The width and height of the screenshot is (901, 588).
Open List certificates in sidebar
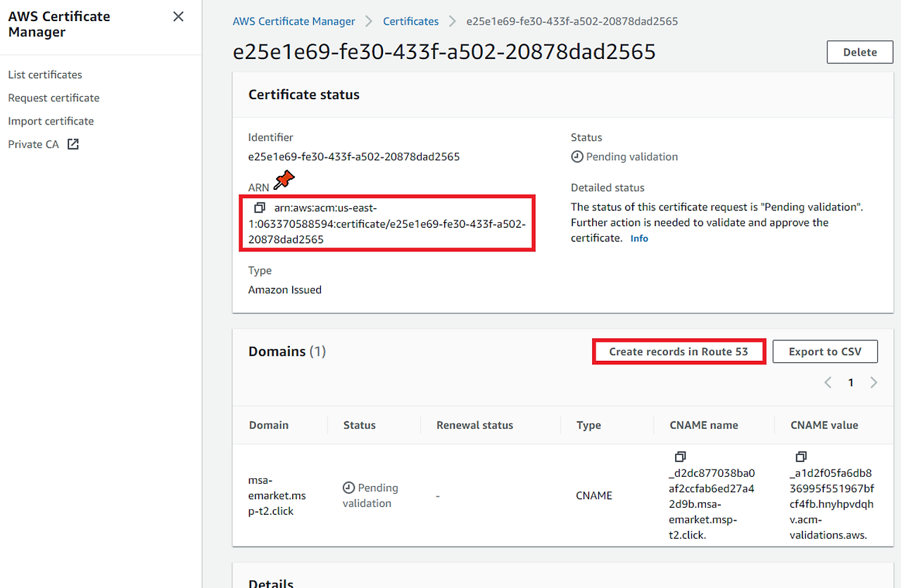tap(45, 75)
